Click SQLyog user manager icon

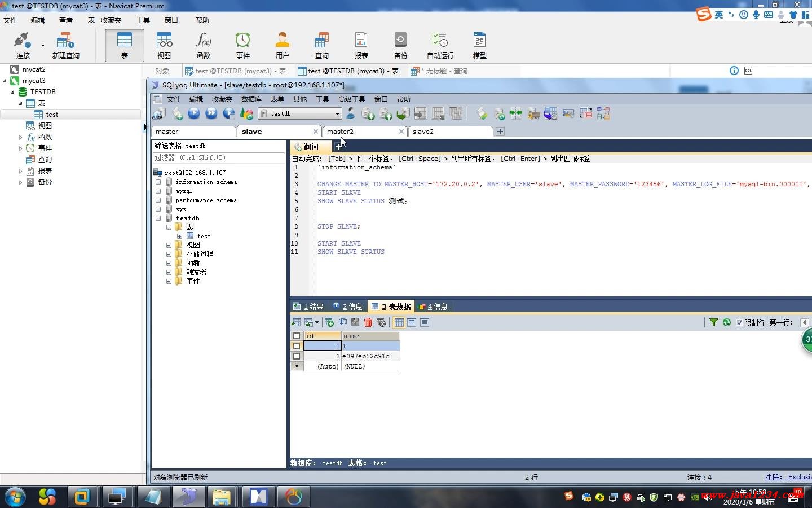click(x=350, y=113)
